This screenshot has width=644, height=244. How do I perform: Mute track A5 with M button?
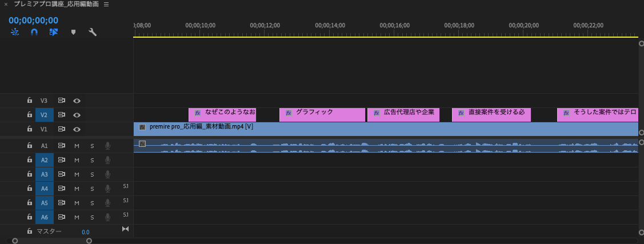77,202
